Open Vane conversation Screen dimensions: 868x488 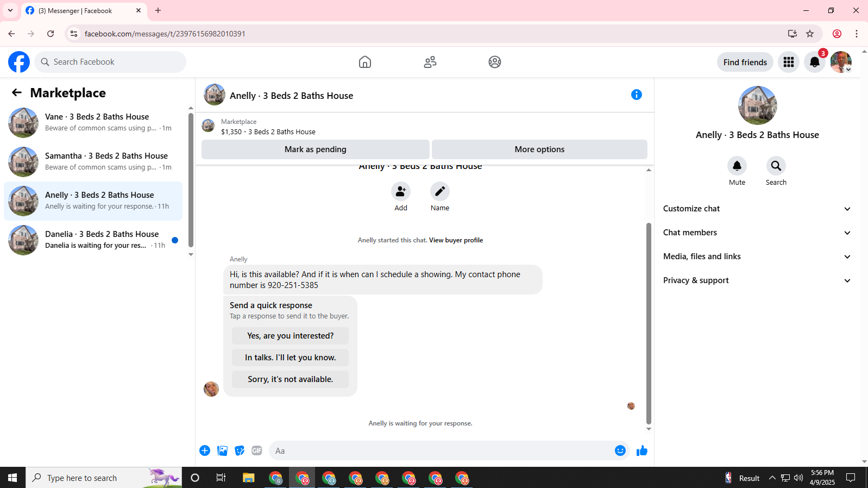[93, 123]
